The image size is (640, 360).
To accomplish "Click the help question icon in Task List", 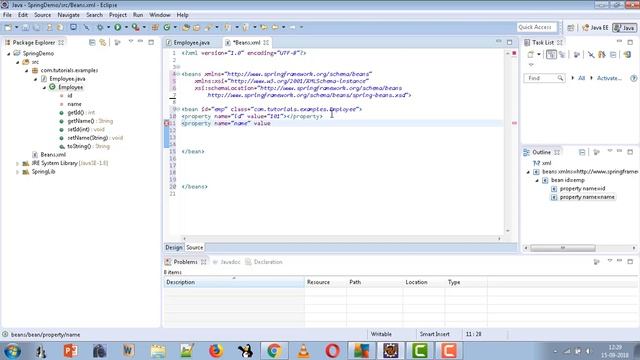I will tap(633, 78).
